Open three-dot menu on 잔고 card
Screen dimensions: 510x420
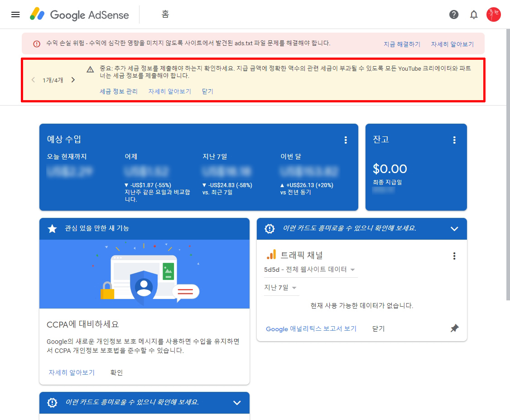tap(454, 140)
